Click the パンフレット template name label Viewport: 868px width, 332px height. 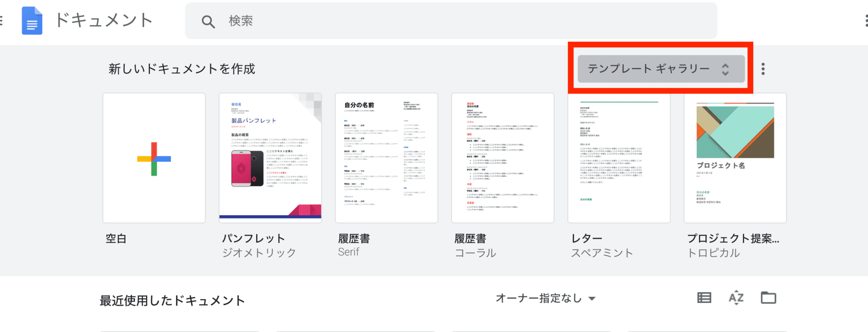(253, 238)
